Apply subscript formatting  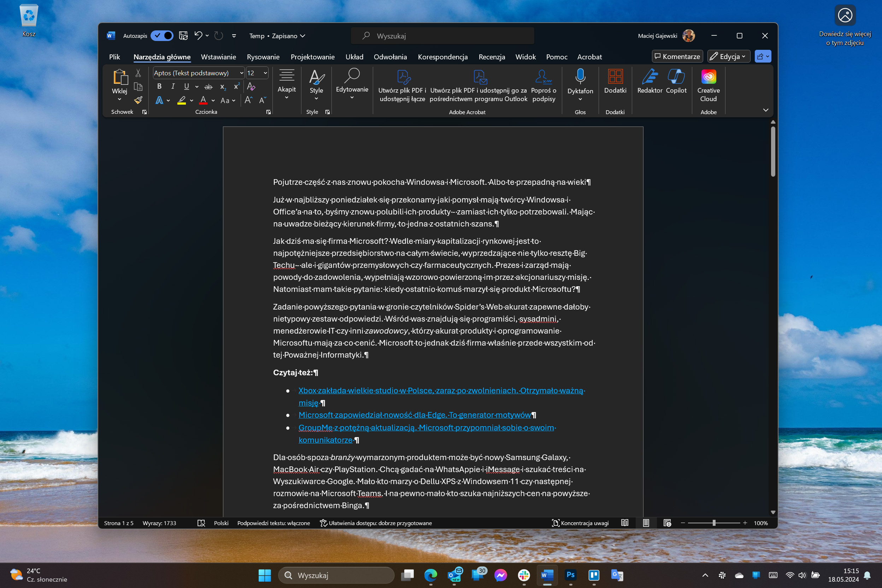223,87
